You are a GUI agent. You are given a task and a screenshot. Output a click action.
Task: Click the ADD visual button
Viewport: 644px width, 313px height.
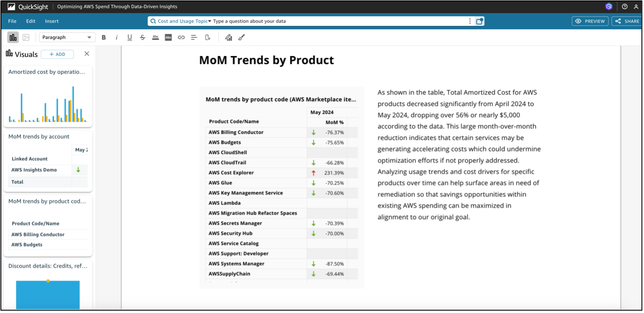click(x=57, y=54)
